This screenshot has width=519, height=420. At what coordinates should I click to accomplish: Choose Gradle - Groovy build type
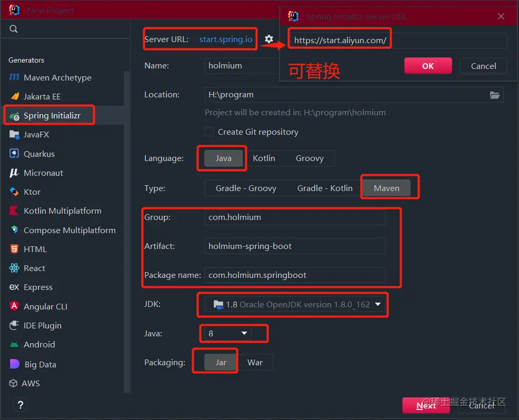[246, 188]
